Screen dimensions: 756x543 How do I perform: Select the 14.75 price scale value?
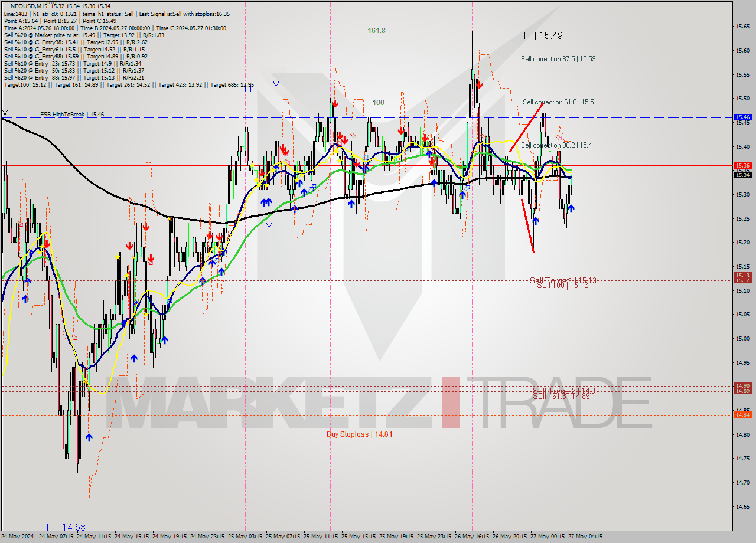pos(742,458)
